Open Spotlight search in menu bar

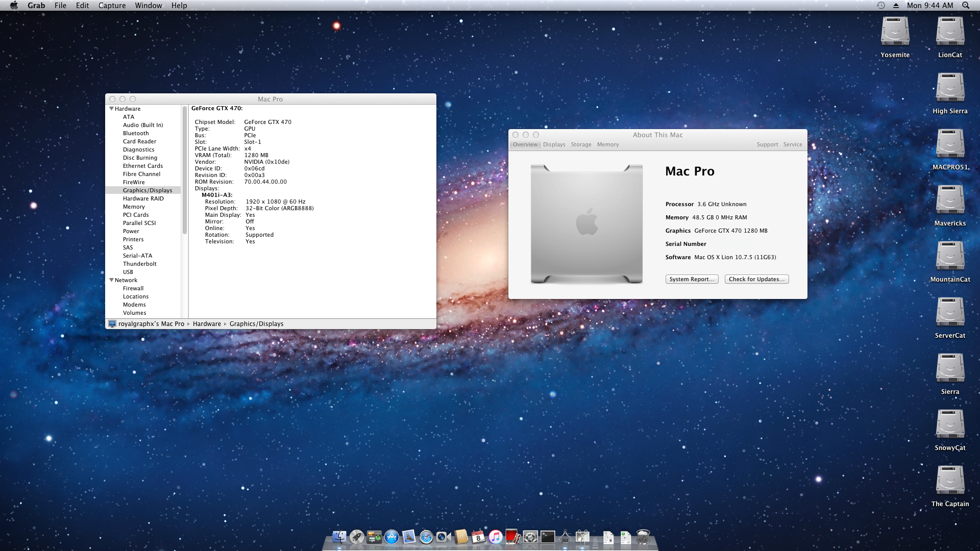[966, 5]
